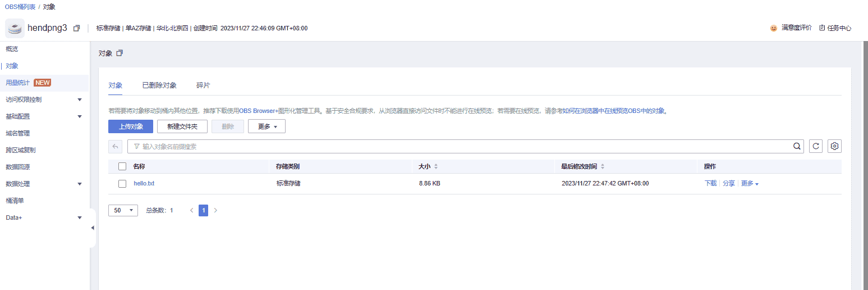Go to OBS桶列表 breadcrumb
868x290 pixels.
(20, 7)
